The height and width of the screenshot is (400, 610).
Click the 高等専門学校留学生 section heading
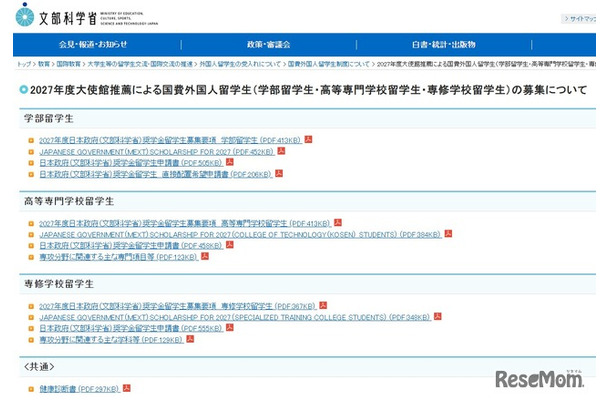(x=69, y=201)
